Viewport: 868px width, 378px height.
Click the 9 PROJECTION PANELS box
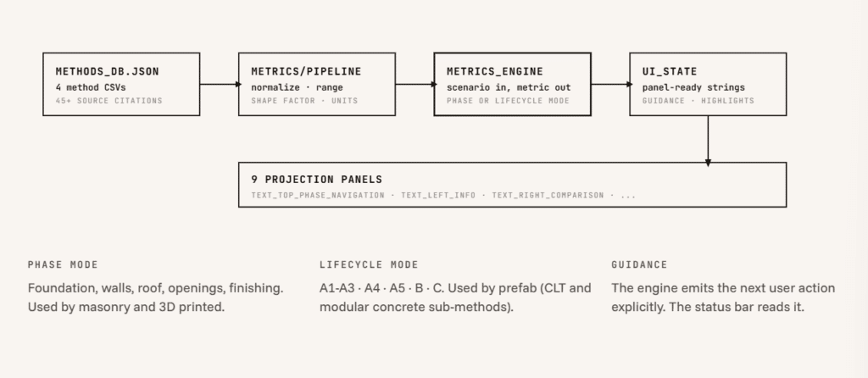512,185
